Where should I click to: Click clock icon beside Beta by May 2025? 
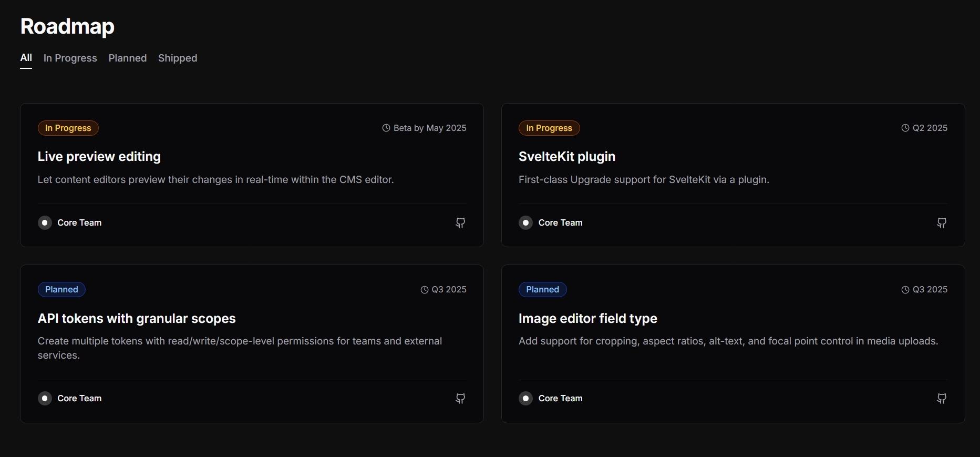click(x=386, y=128)
